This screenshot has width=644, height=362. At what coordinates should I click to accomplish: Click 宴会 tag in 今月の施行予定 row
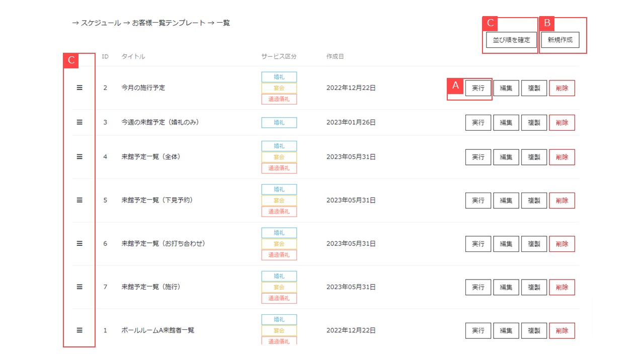click(279, 88)
